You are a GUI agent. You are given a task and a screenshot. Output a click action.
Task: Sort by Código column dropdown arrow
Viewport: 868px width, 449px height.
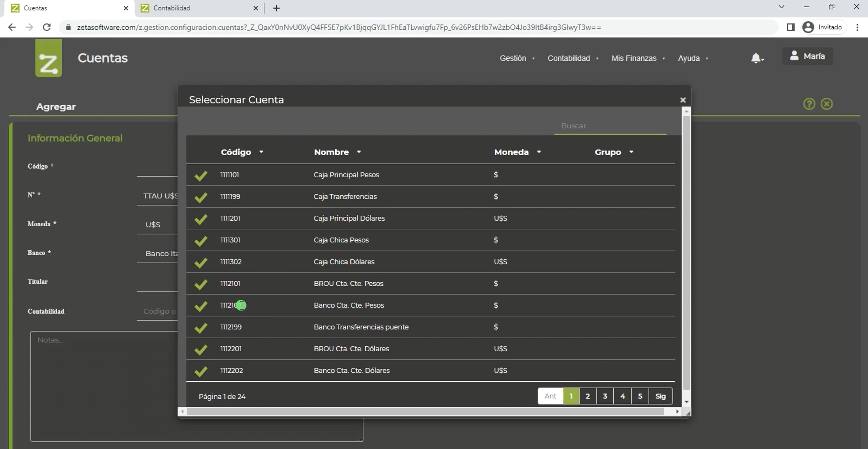261,152
